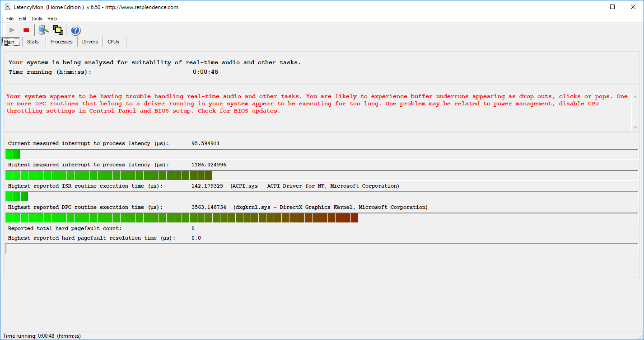The image size is (644, 340).
Task: Click the ISR value 142.179325
Action: (x=207, y=186)
